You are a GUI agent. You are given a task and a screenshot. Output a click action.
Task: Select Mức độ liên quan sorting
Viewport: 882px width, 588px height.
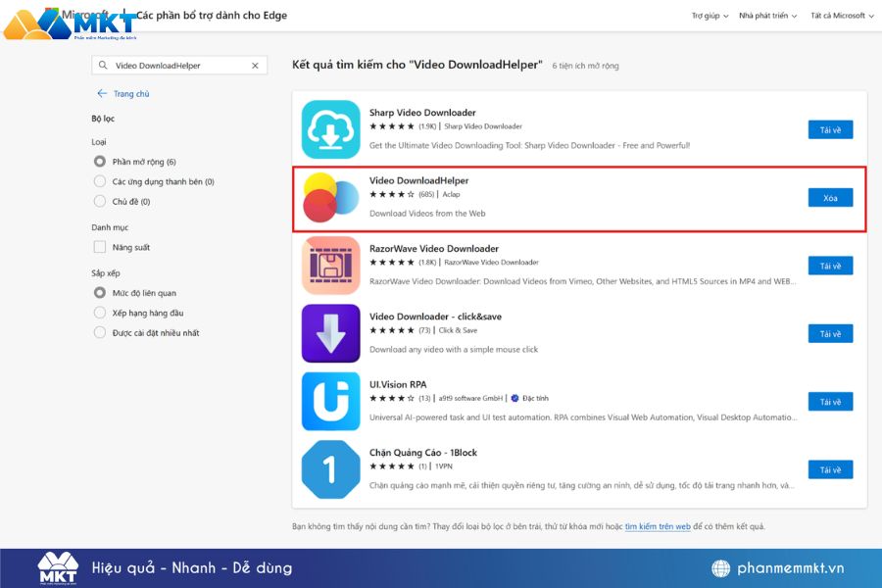point(100,293)
